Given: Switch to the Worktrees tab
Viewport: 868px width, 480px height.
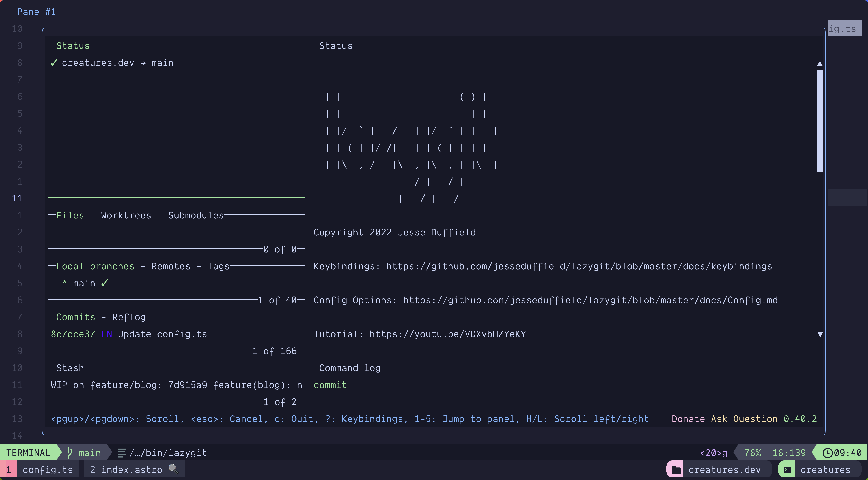Looking at the screenshot, I should click(x=126, y=215).
